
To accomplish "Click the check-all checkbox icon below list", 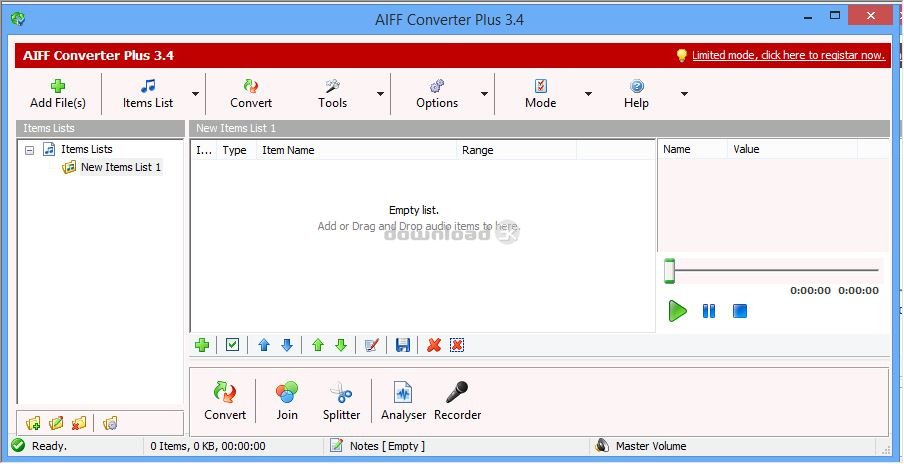I will 232,345.
